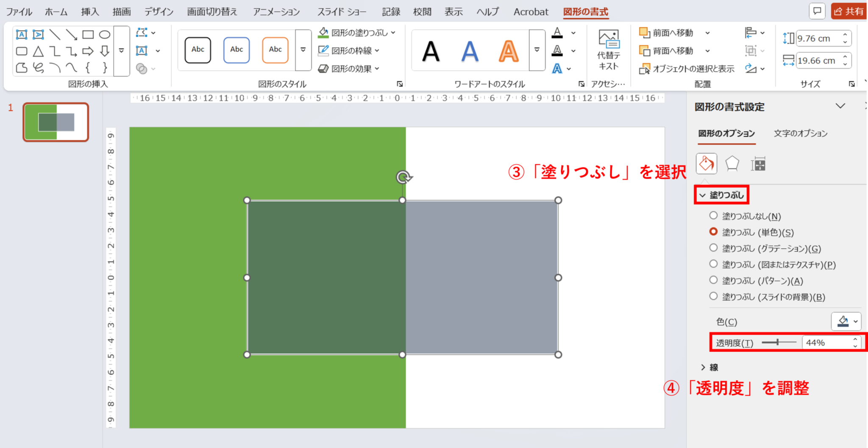868x448 pixels.
Task: Select the right arrow shape
Action: 88,52
